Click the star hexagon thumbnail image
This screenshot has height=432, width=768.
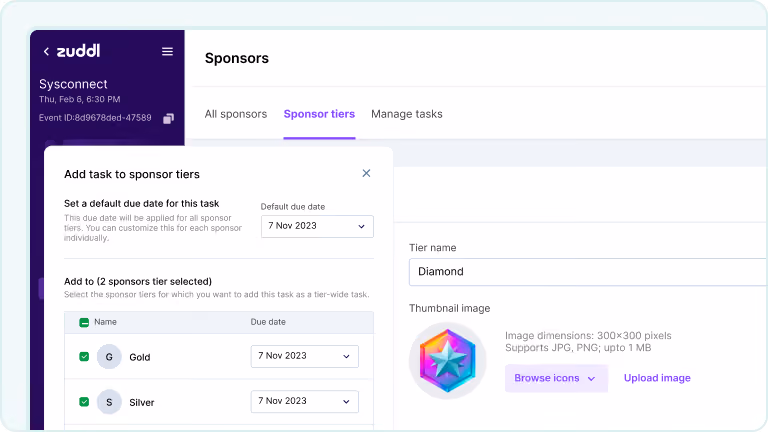tap(448, 360)
